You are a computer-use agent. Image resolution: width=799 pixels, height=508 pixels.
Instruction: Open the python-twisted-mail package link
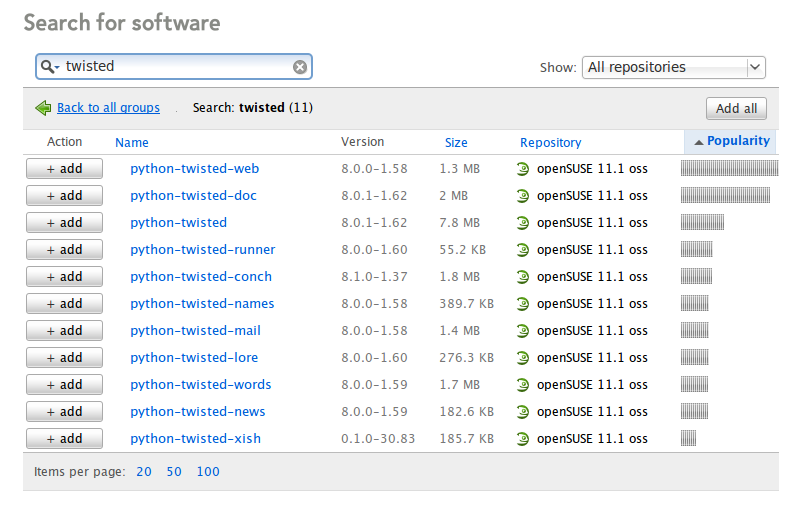195,331
